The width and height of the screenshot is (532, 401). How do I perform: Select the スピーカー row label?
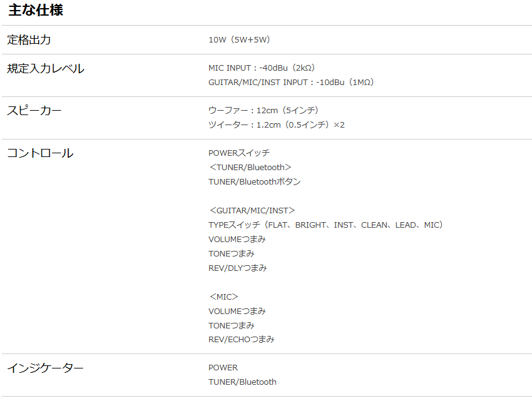tap(34, 111)
